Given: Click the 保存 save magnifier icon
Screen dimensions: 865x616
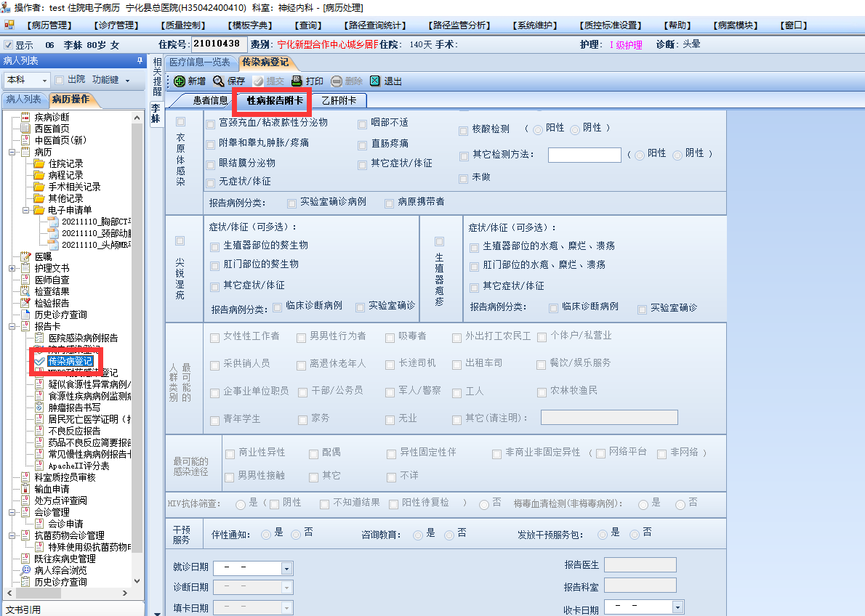Looking at the screenshot, I should click(219, 81).
